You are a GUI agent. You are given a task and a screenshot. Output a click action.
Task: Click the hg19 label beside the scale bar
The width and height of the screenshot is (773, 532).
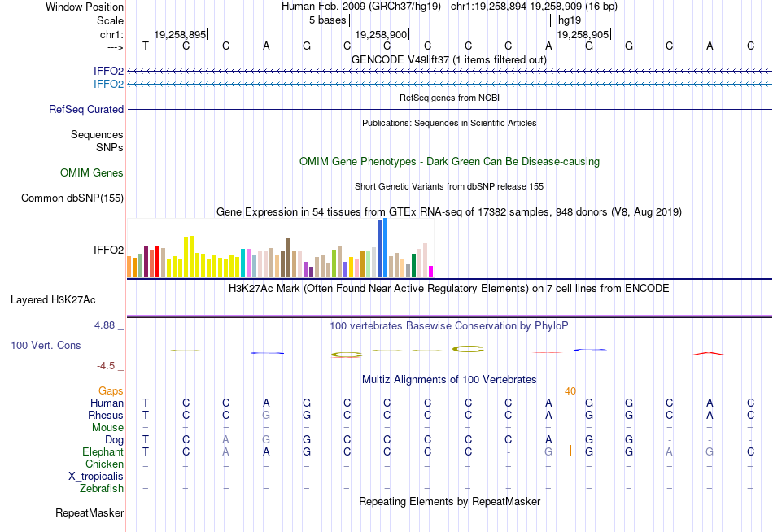(x=570, y=20)
